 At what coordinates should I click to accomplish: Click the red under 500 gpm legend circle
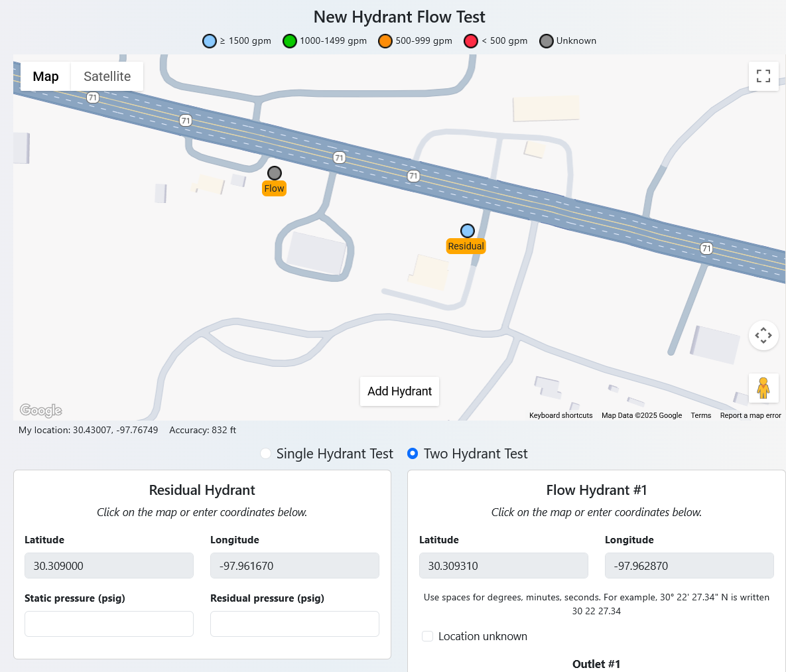(471, 41)
